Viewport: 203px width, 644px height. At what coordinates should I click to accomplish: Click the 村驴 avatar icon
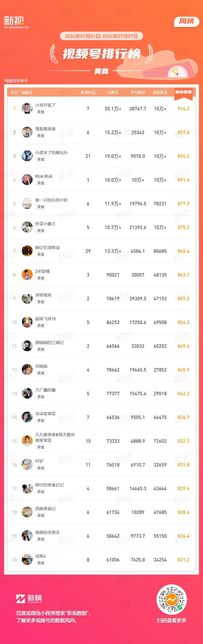[x=27, y=464]
